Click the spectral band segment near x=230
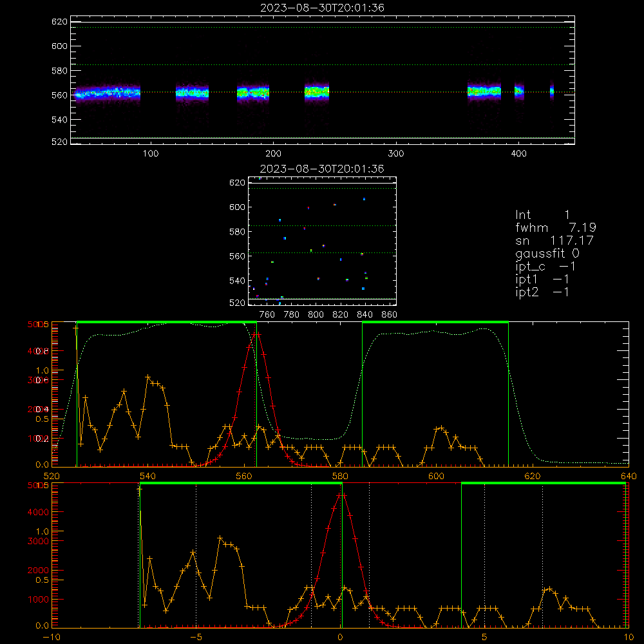This screenshot has height=644, width=644. [317, 92]
